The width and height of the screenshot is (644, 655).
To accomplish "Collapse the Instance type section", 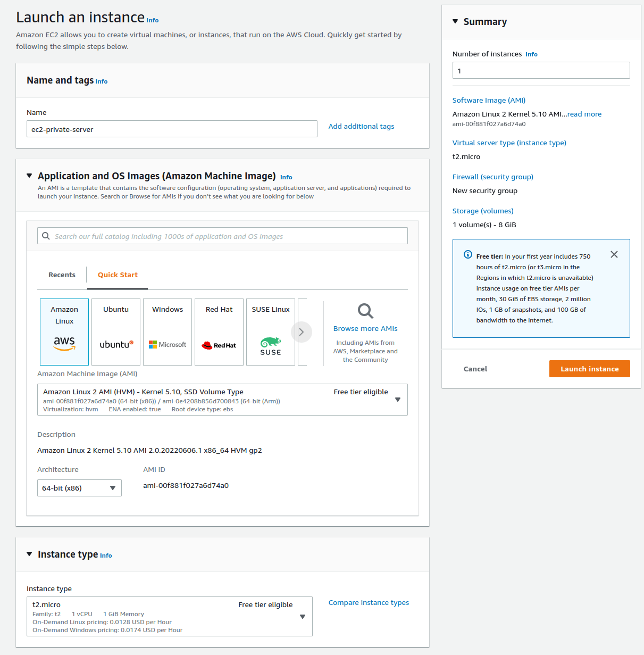I will tap(30, 554).
